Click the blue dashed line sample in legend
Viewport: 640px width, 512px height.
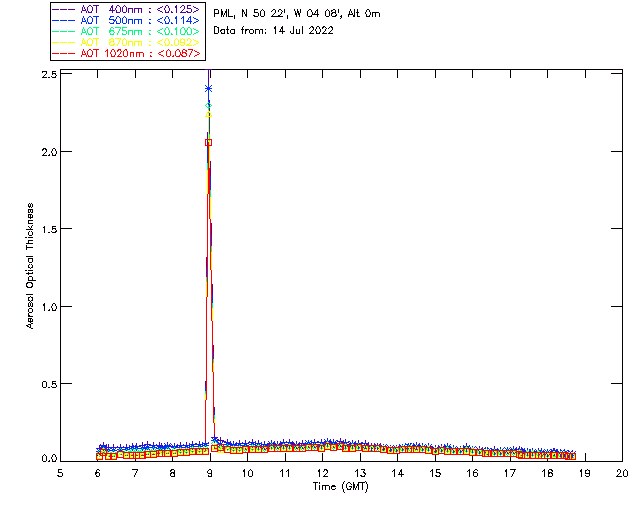tap(64, 20)
